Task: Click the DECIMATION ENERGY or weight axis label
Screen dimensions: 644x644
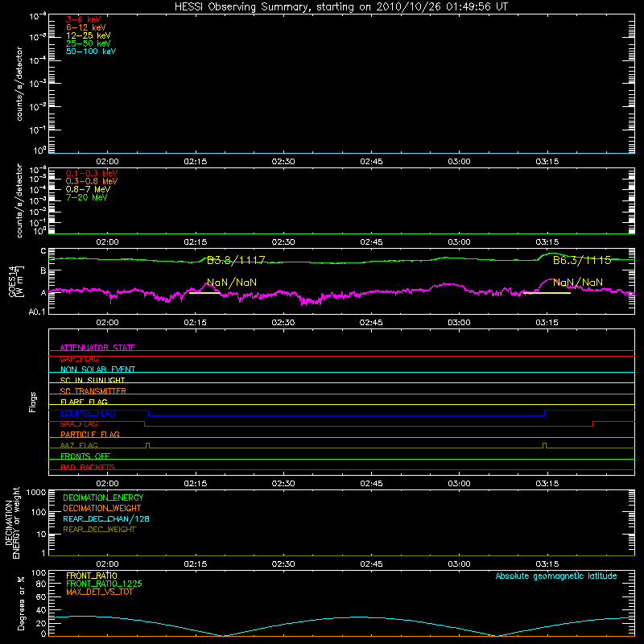Action: point(12,523)
